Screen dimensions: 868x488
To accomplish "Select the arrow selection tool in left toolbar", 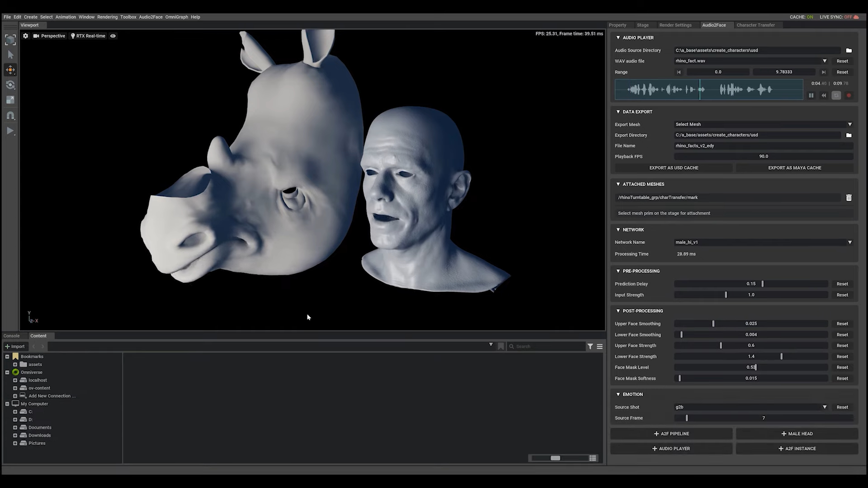I will coord(10,55).
